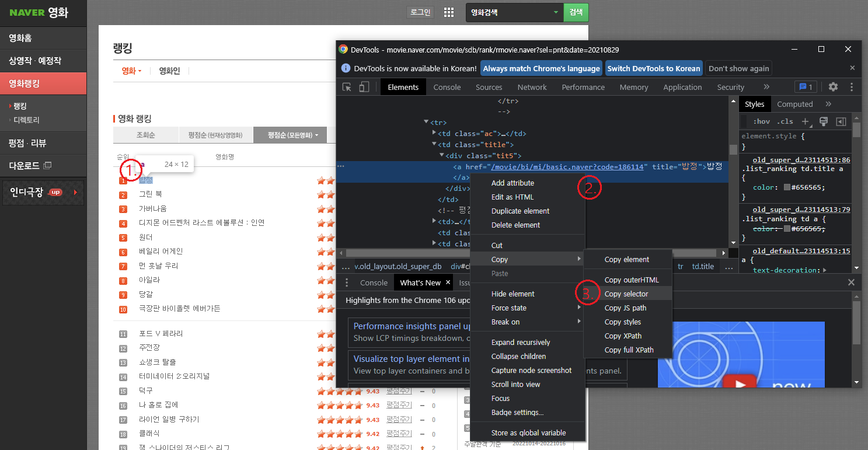Open the drawer three-dot menu
The image size is (868, 450).
[347, 282]
